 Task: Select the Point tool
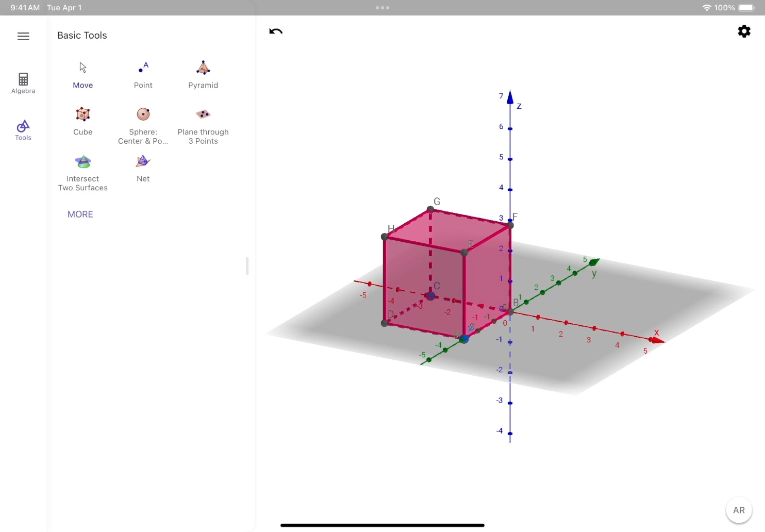coord(143,75)
